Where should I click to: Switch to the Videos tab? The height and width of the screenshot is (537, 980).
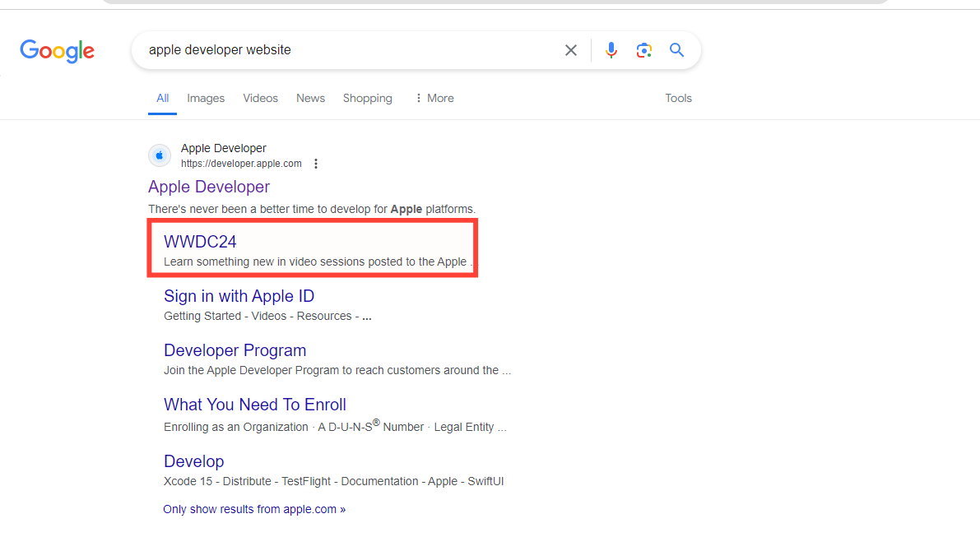click(x=260, y=98)
